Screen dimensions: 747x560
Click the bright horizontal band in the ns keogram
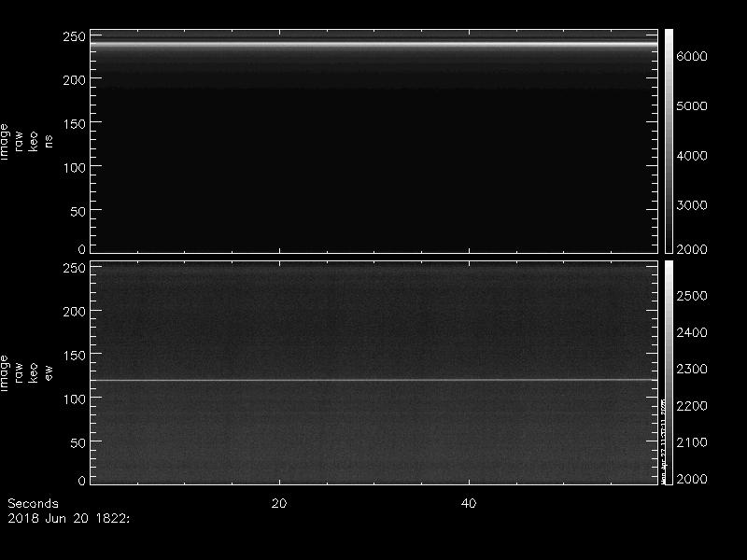[x=374, y=45]
